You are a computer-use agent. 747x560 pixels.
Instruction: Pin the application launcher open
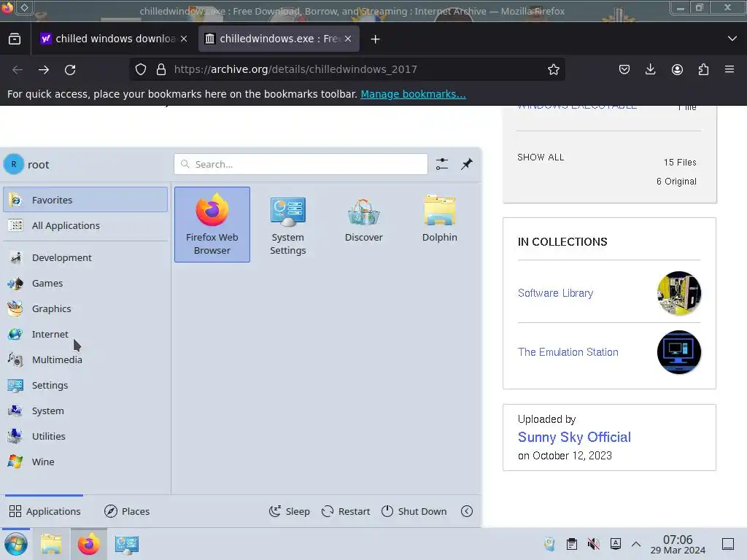pyautogui.click(x=467, y=164)
